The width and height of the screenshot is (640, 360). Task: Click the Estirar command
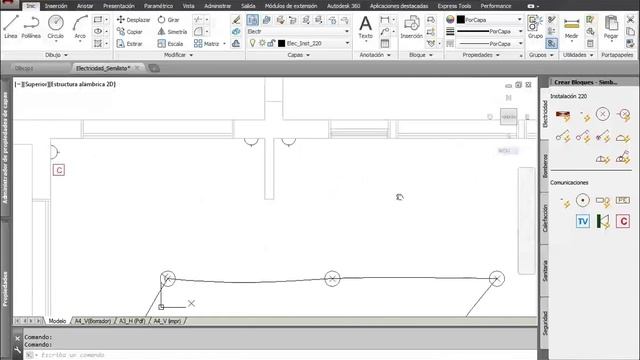pos(129,43)
